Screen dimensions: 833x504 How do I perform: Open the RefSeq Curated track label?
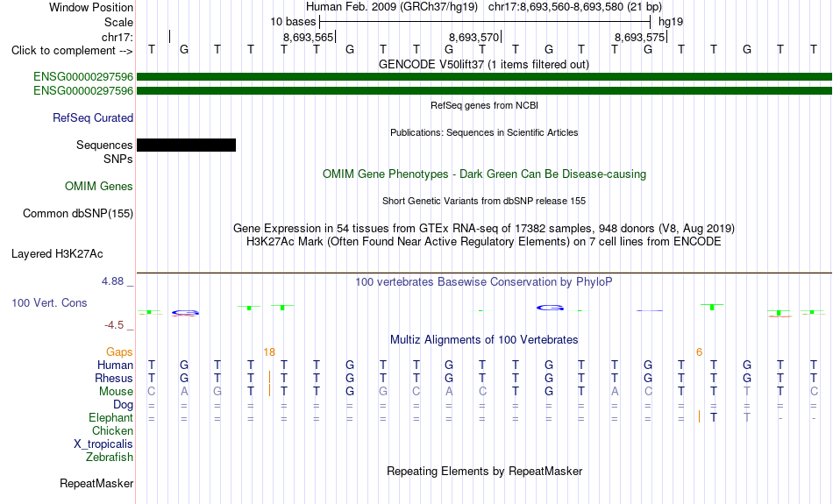[x=92, y=118]
